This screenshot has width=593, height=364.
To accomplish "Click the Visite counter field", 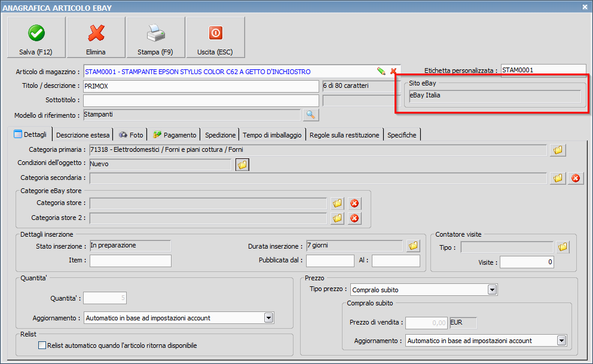I will point(527,262).
